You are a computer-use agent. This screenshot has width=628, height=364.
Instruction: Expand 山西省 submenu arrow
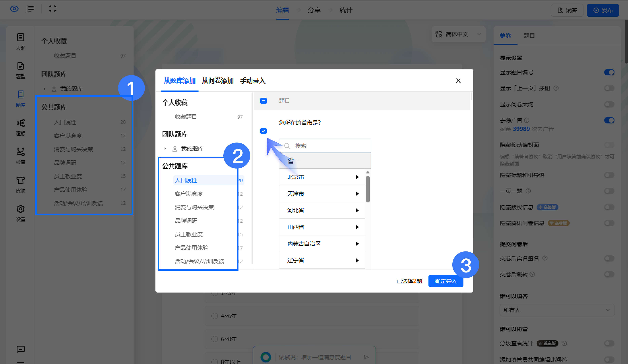[357, 227]
